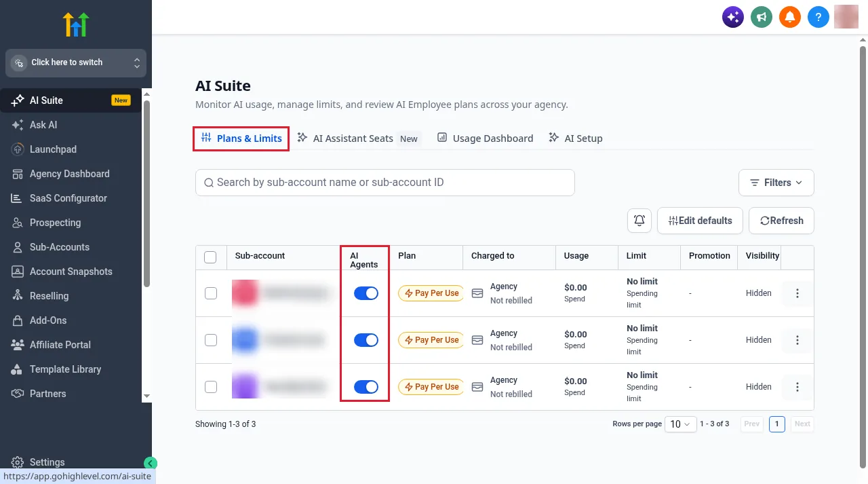Click the Template Library icon

click(18, 369)
